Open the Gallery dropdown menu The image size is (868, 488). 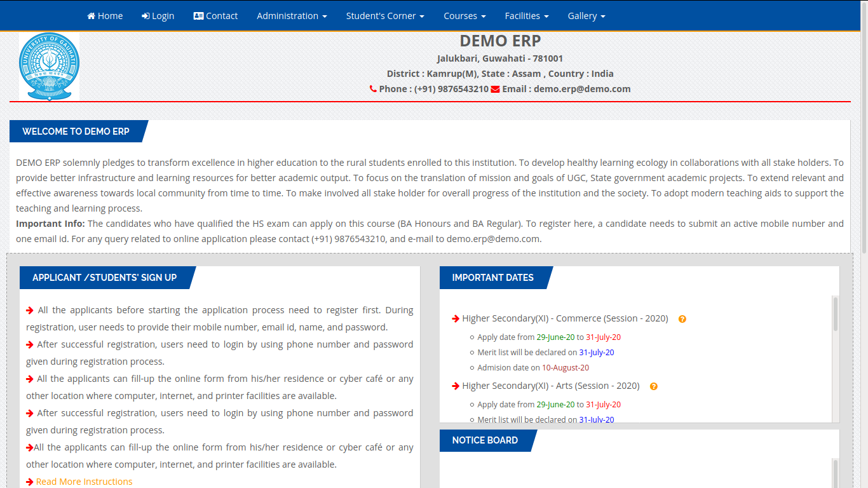[586, 16]
